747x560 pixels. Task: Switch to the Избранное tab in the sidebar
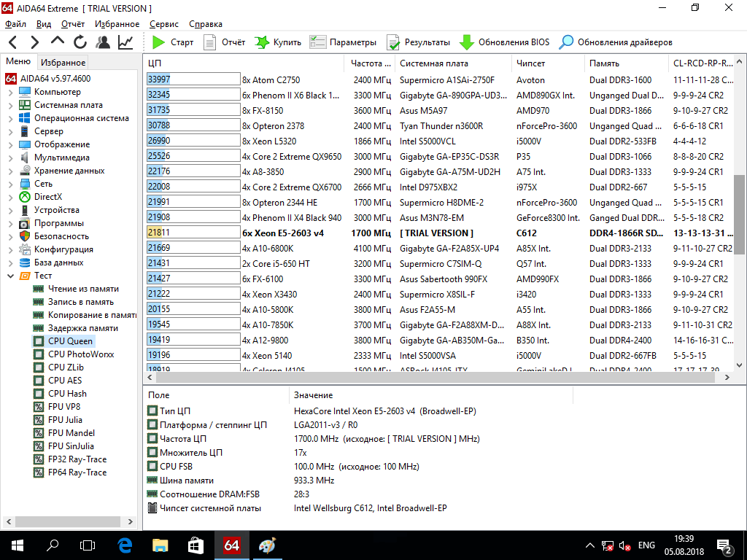63,63
